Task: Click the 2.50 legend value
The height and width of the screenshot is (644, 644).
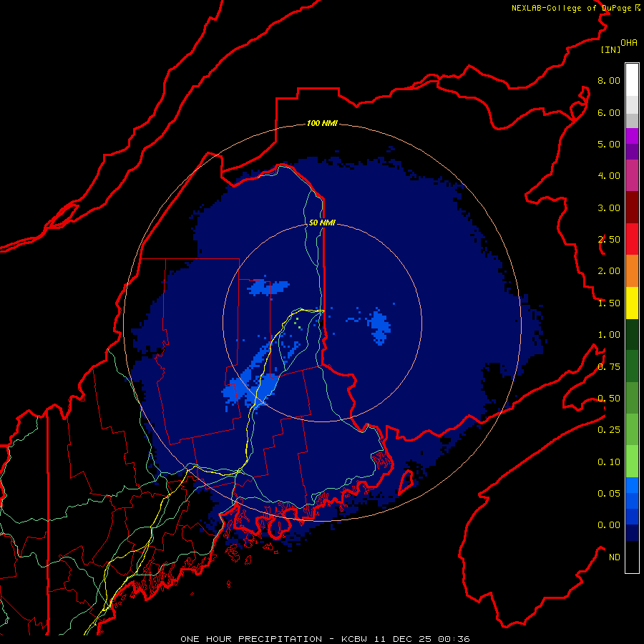Action: [609, 240]
